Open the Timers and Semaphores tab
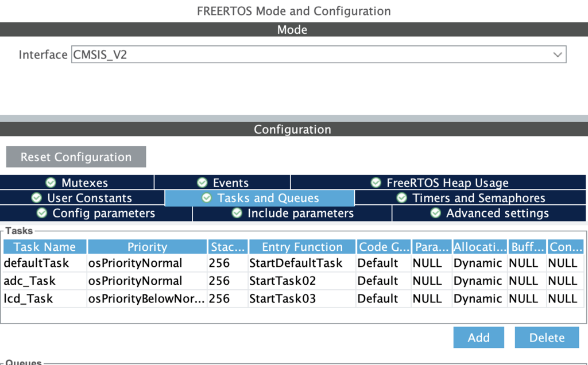588x365 pixels. point(471,198)
